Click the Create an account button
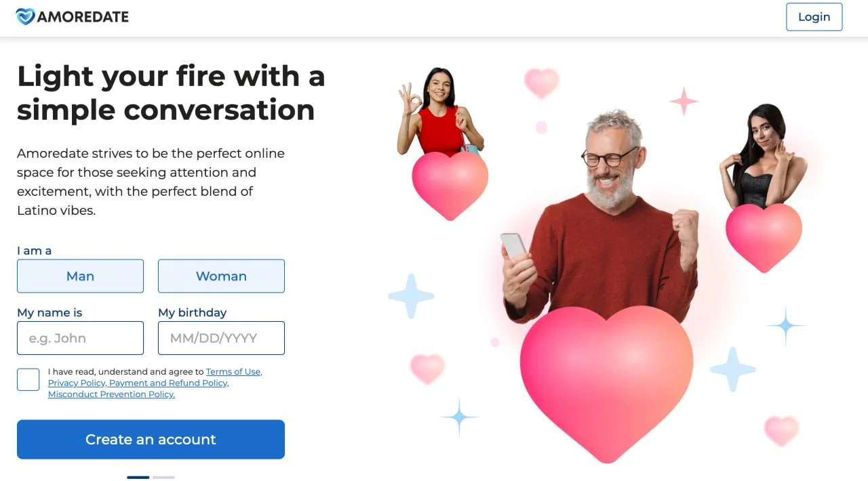 click(151, 439)
